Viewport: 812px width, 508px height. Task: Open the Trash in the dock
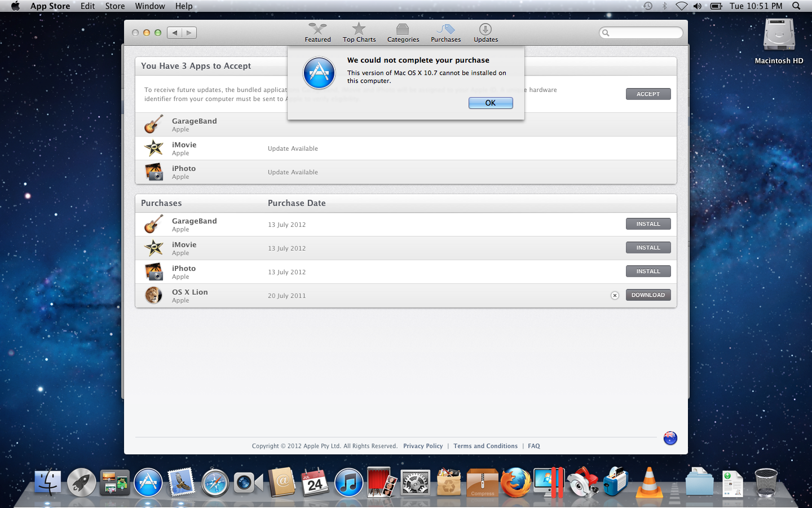766,483
